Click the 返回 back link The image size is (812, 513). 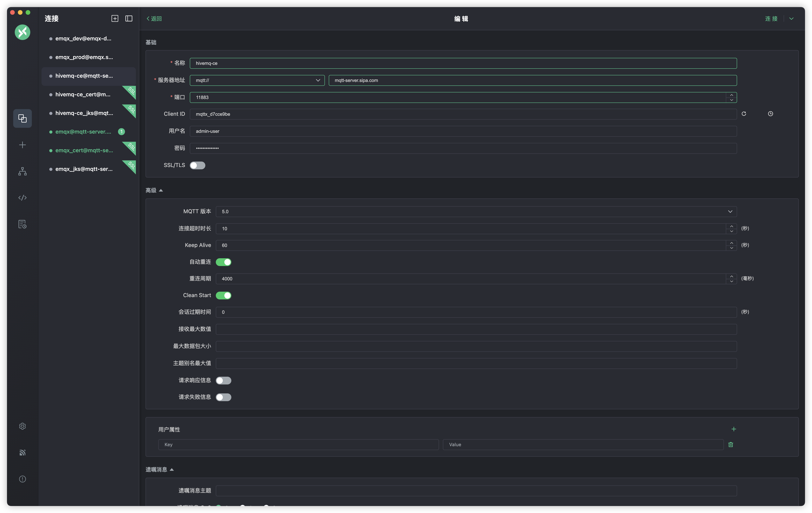coord(154,19)
